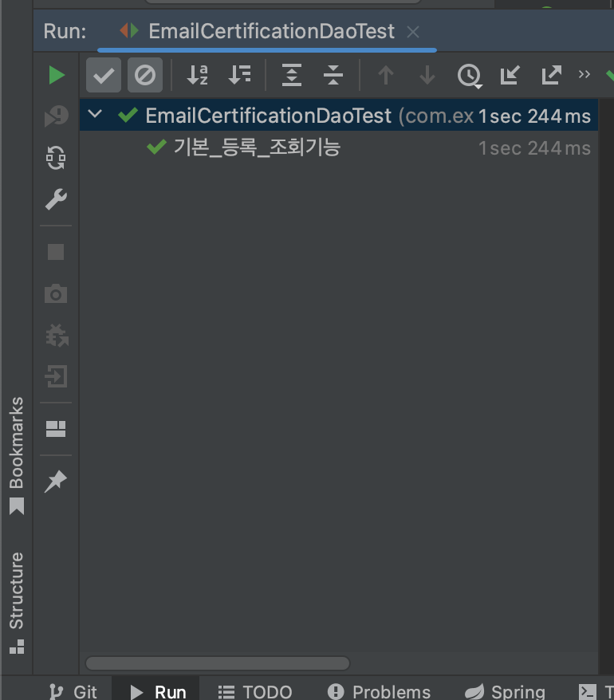This screenshot has width=614, height=700.
Task: Import tests from file icon
Action: (x=510, y=75)
